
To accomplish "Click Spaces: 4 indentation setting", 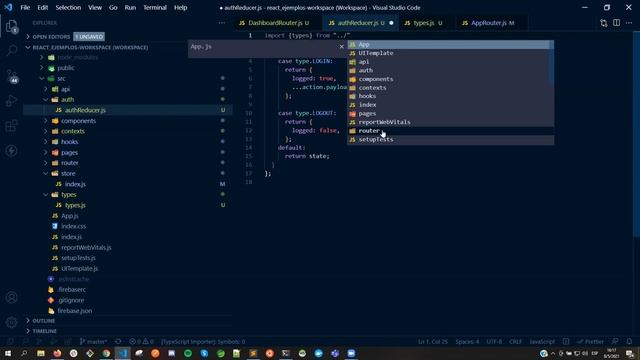I will click(467, 341).
